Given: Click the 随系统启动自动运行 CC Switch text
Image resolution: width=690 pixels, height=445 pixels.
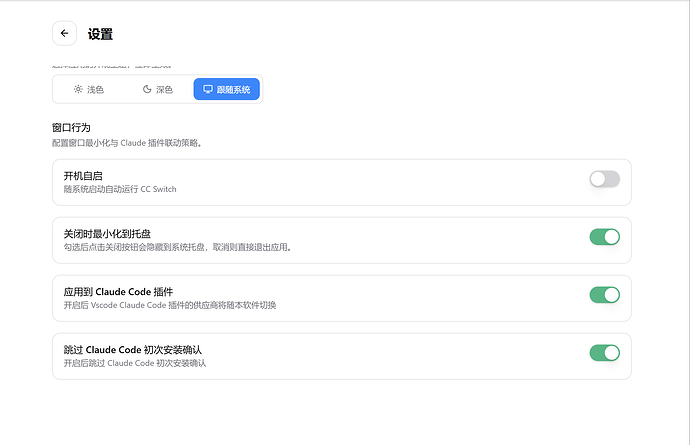Looking at the screenshot, I should (120, 189).
